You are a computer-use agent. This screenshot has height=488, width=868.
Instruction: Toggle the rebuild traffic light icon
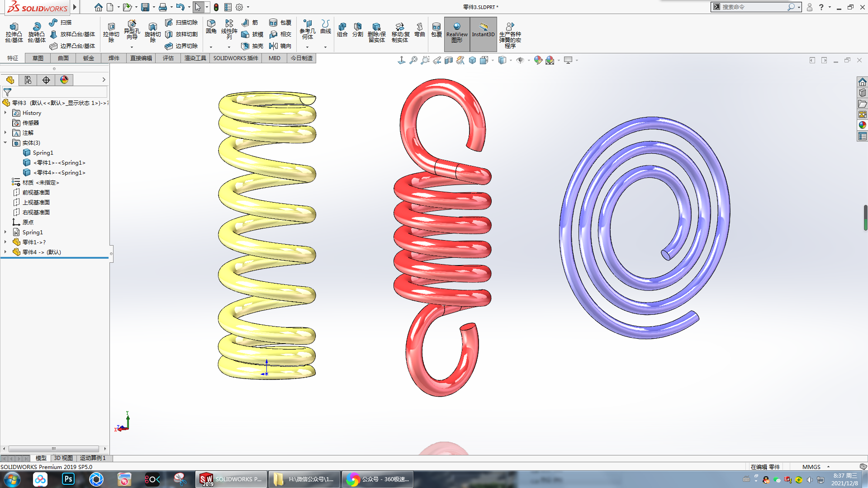tap(216, 7)
